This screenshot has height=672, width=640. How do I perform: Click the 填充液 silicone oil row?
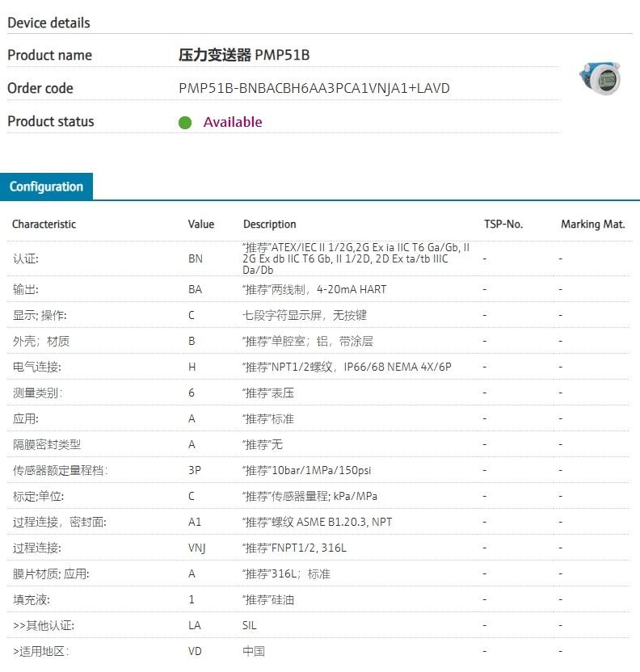(x=318, y=599)
